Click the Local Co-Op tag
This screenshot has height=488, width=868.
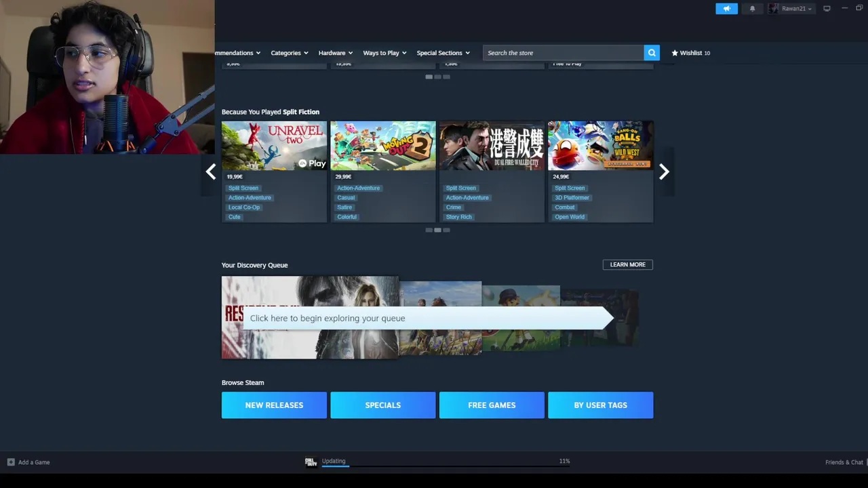pos(244,207)
